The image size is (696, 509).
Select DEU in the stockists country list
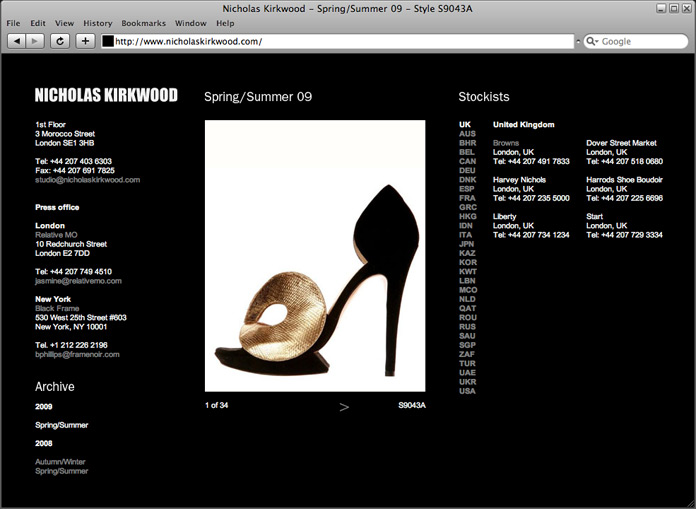tap(467, 170)
